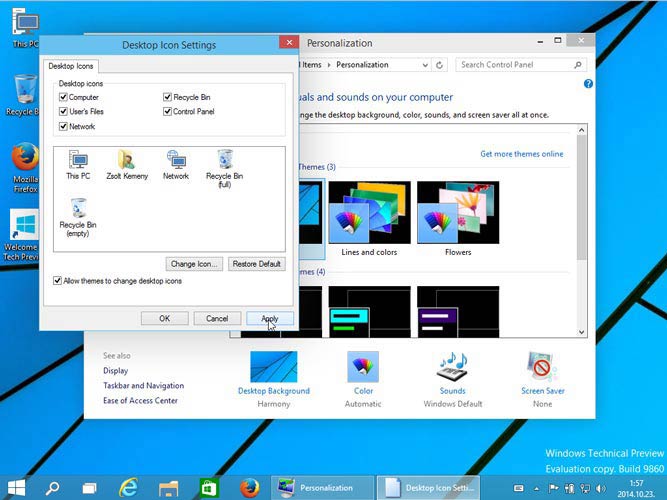This screenshot has width=667, height=500.
Task: Open the volume speaker tray icon
Action: [601, 489]
